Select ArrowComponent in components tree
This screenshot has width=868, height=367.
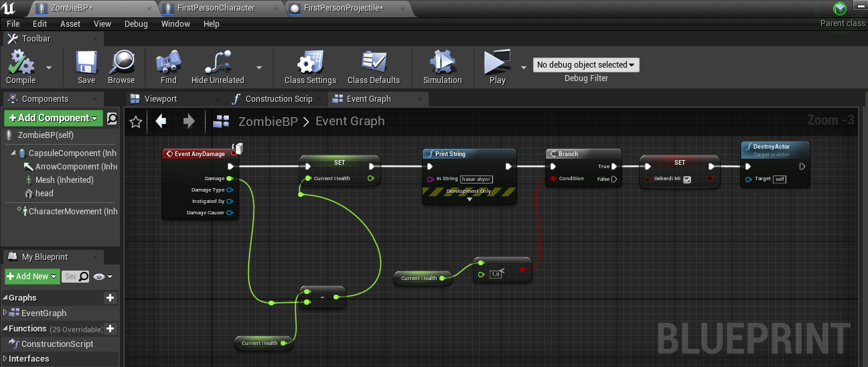pyautogui.click(x=70, y=167)
